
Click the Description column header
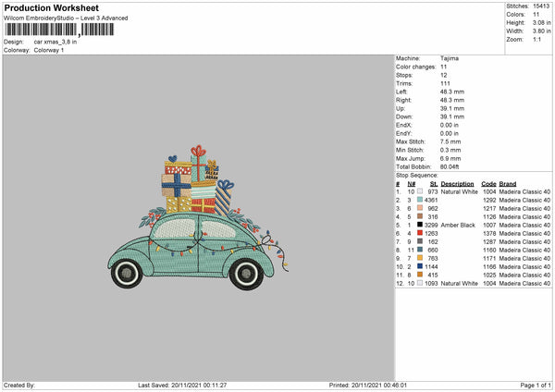click(x=458, y=183)
